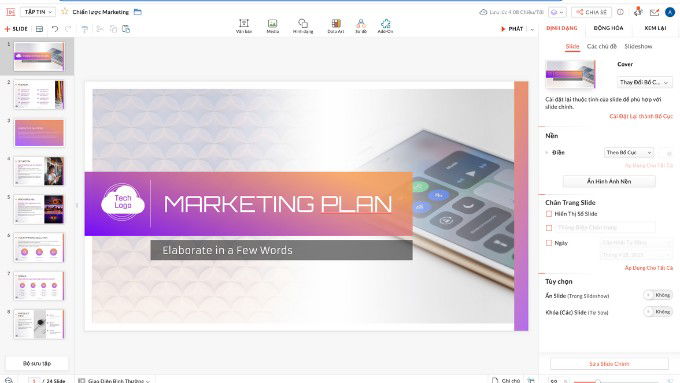Click the CHIA SẺ share button
Viewport: 680px width, 383px height.
point(592,12)
